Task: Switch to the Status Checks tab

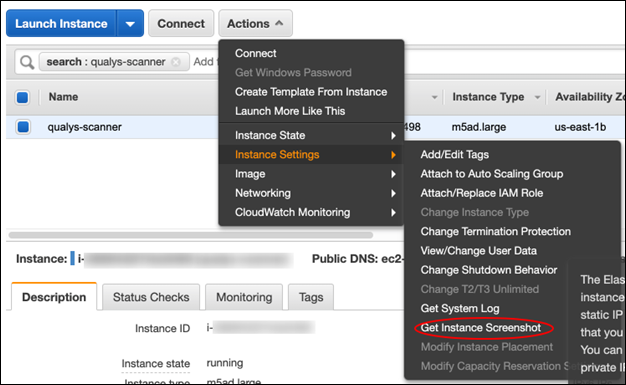Action: coord(151,297)
